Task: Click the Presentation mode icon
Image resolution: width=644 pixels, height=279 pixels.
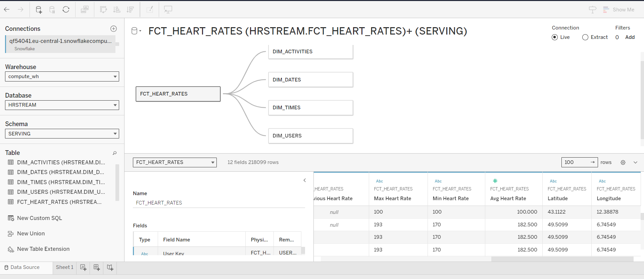Action: coord(168,9)
